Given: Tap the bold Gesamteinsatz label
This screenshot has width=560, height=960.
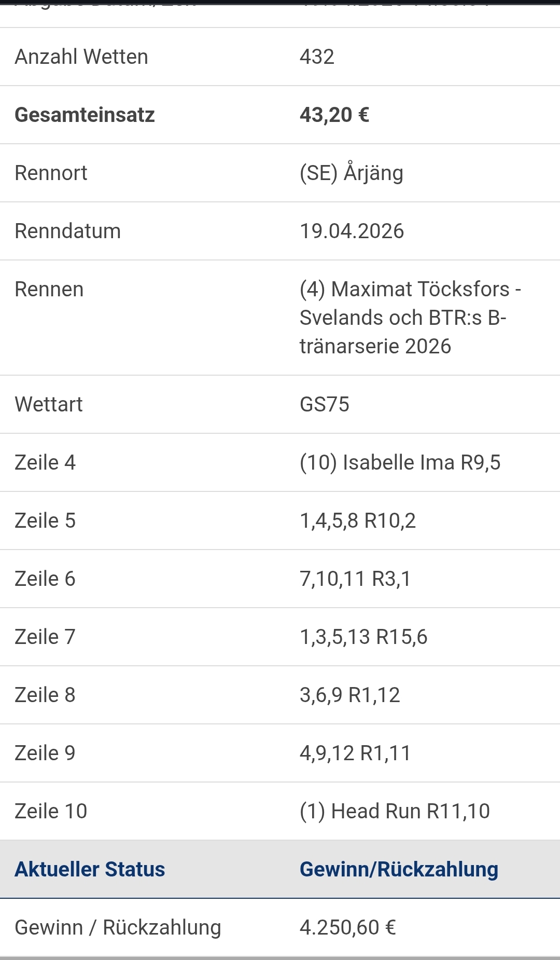Looking at the screenshot, I should [85, 115].
